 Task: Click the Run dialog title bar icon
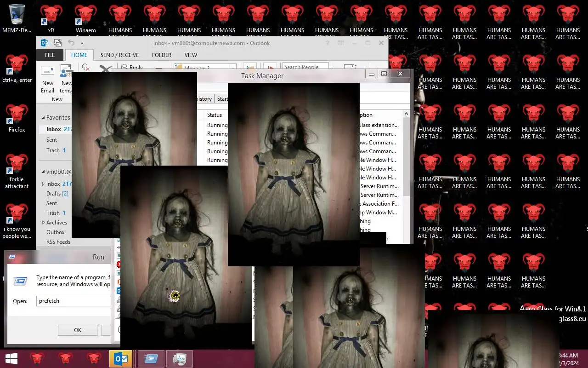click(12, 257)
